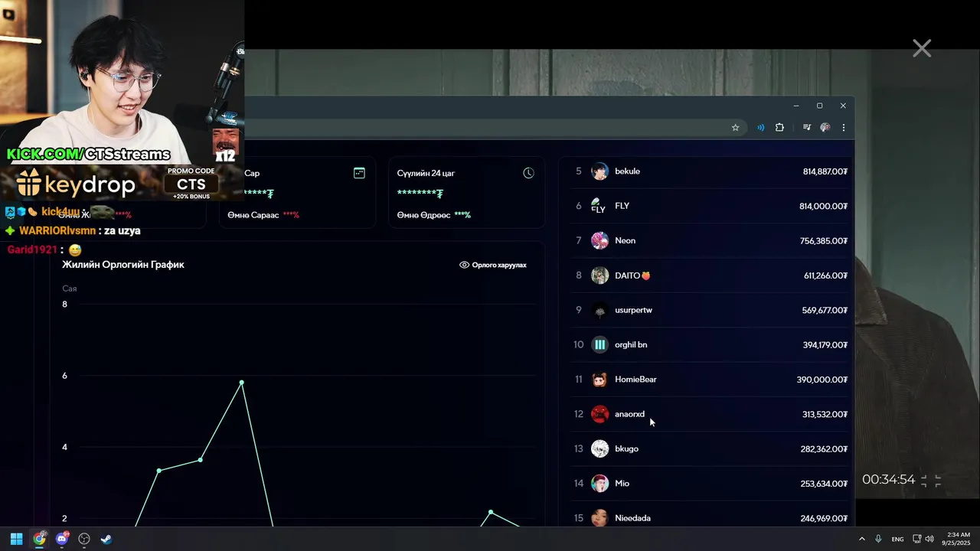Select the username bekule
The image size is (980, 551).
click(x=627, y=171)
